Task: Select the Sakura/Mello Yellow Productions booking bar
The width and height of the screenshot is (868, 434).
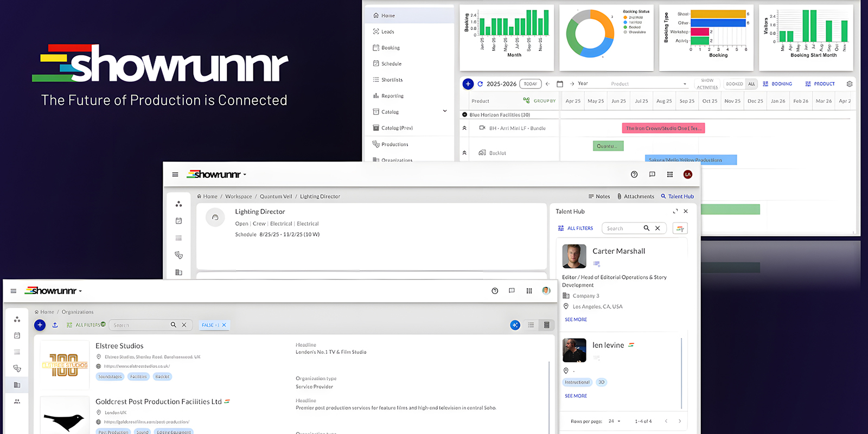Action: 691,160
